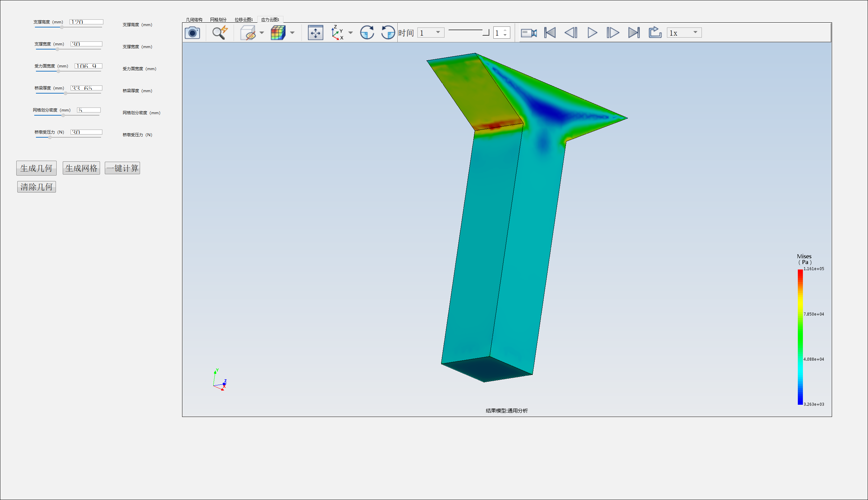Click the XYZ axis triad in viewport
The height and width of the screenshot is (500, 868).
[x=220, y=380]
